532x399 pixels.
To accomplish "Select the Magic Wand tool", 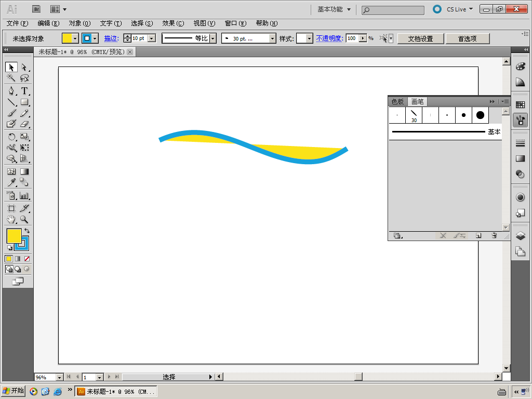I will [x=11, y=78].
